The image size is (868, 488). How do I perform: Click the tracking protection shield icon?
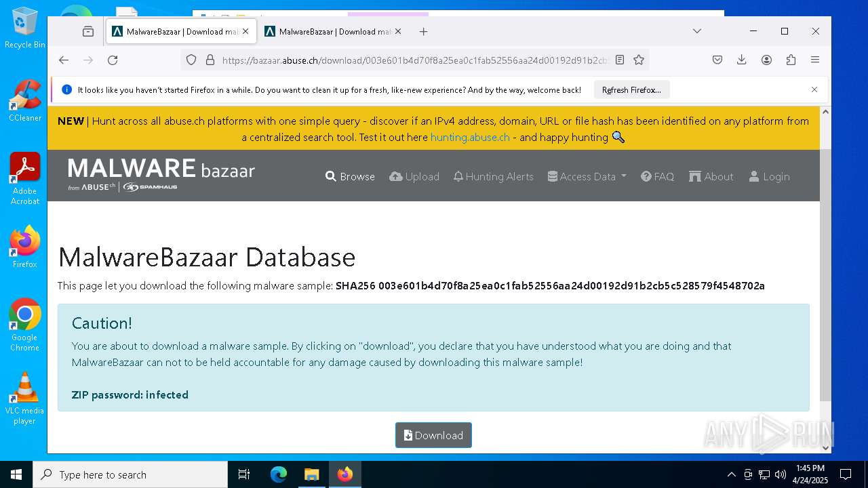point(191,60)
